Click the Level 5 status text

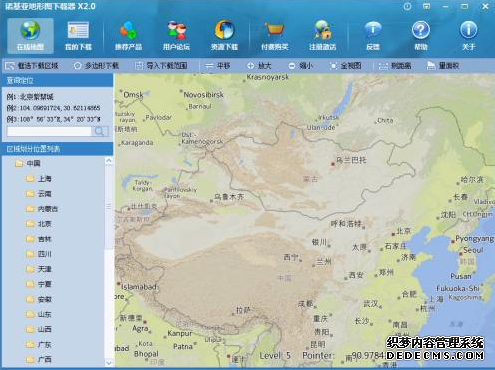coord(275,356)
